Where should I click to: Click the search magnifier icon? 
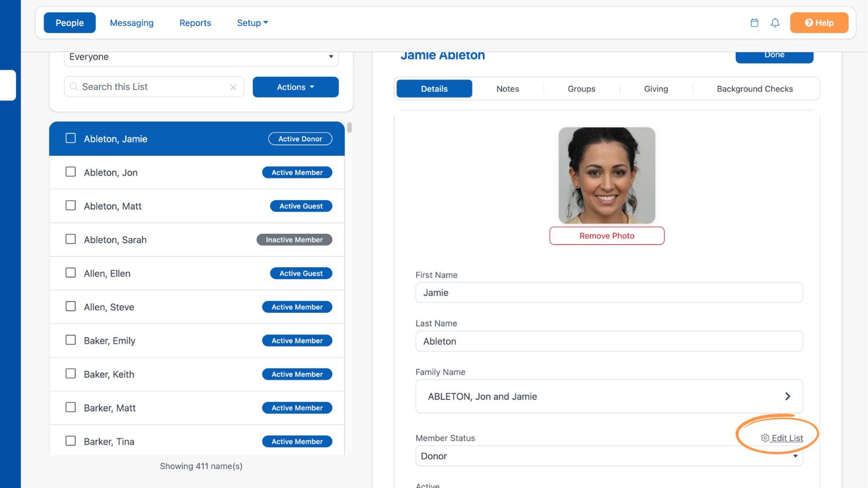pos(74,87)
